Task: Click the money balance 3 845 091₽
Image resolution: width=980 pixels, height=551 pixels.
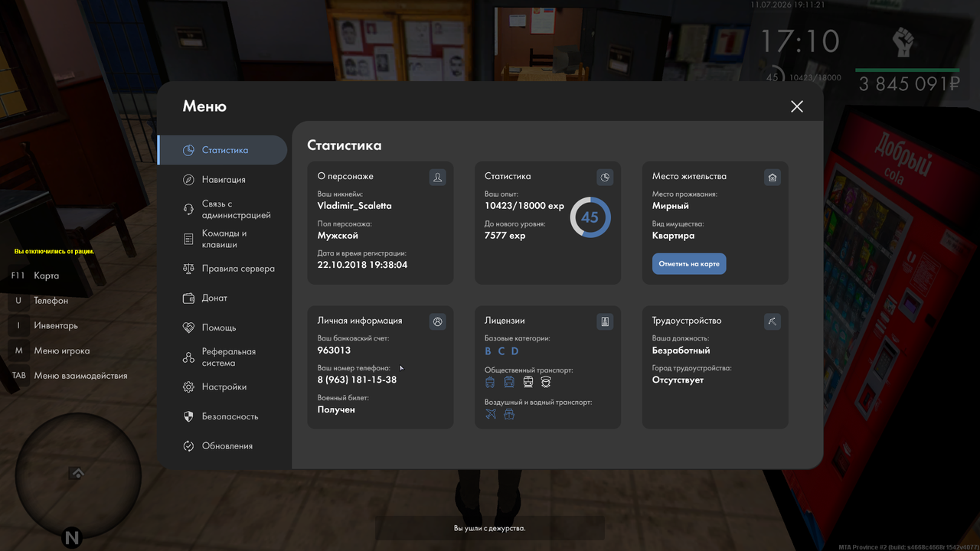Action: pyautogui.click(x=908, y=83)
